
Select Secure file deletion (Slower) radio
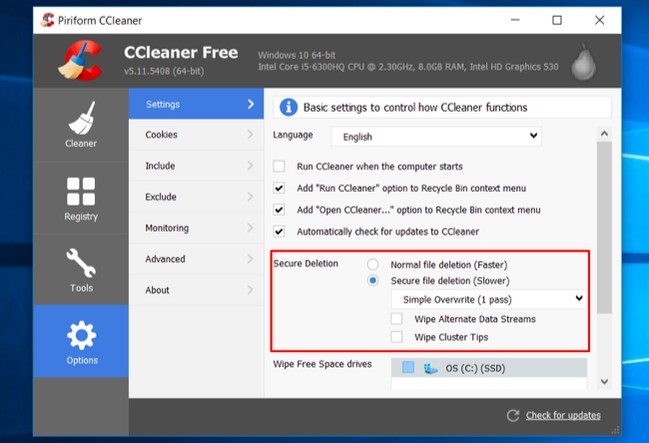pos(373,281)
